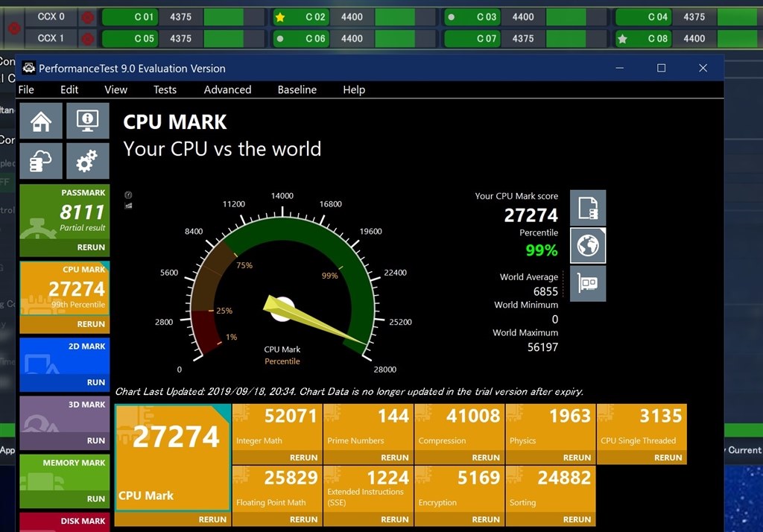This screenshot has width=763, height=532.
Task: Open the Advanced menu
Action: tap(227, 89)
